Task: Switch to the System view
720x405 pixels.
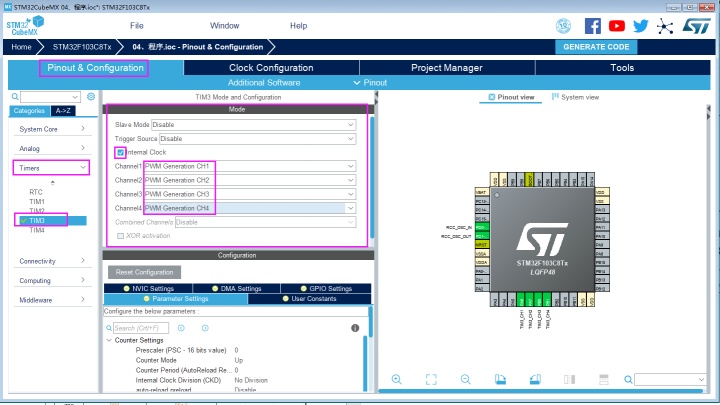Action: pyautogui.click(x=575, y=97)
